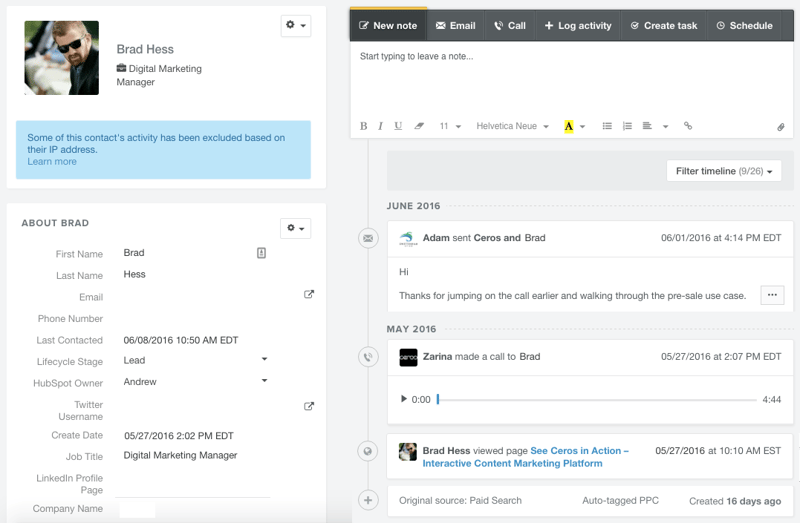This screenshot has width=800, height=523.
Task: Toggle underline formatting in note editor
Action: [x=398, y=127]
